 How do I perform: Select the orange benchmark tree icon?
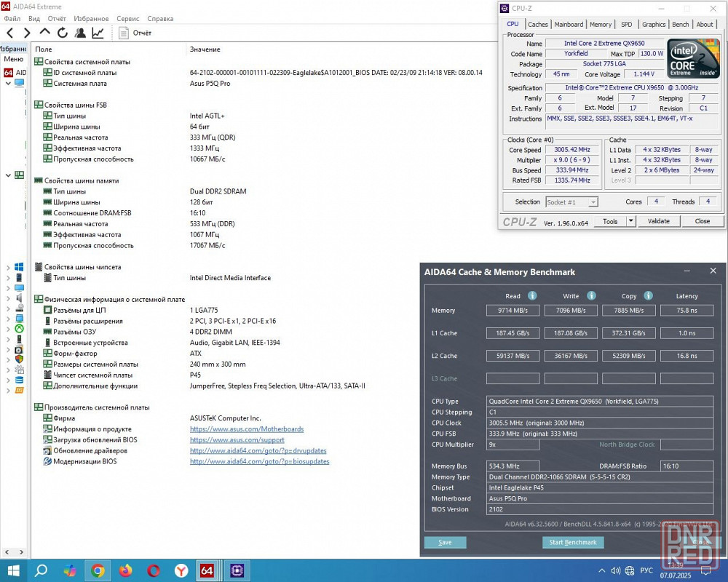[19, 391]
